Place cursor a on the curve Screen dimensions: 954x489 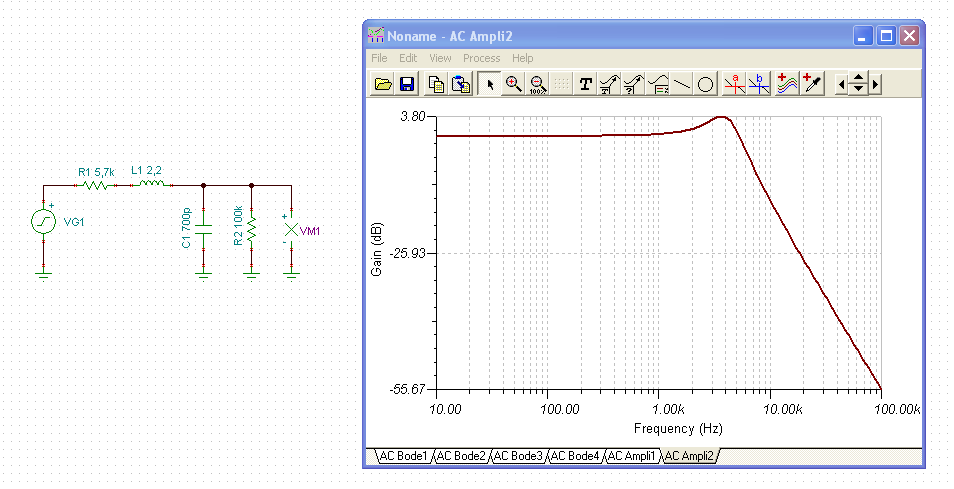[x=734, y=84]
